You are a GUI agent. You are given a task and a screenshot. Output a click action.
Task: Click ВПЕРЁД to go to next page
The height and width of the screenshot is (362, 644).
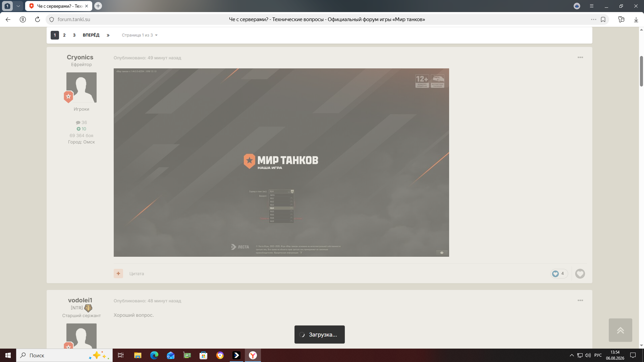point(91,35)
